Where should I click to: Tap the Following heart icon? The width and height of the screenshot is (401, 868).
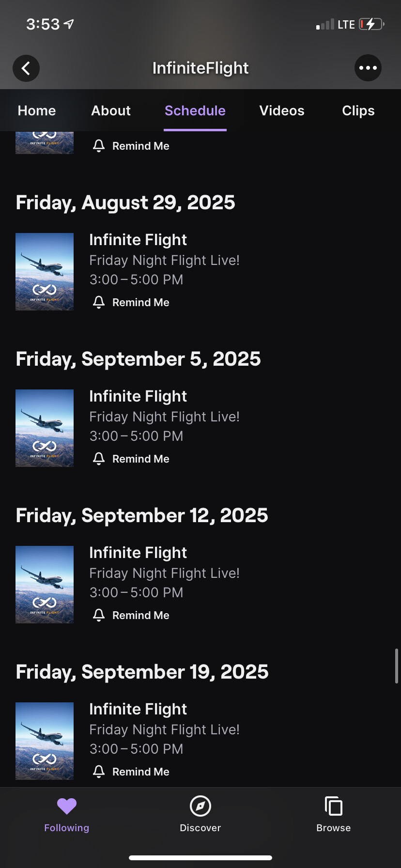67,806
